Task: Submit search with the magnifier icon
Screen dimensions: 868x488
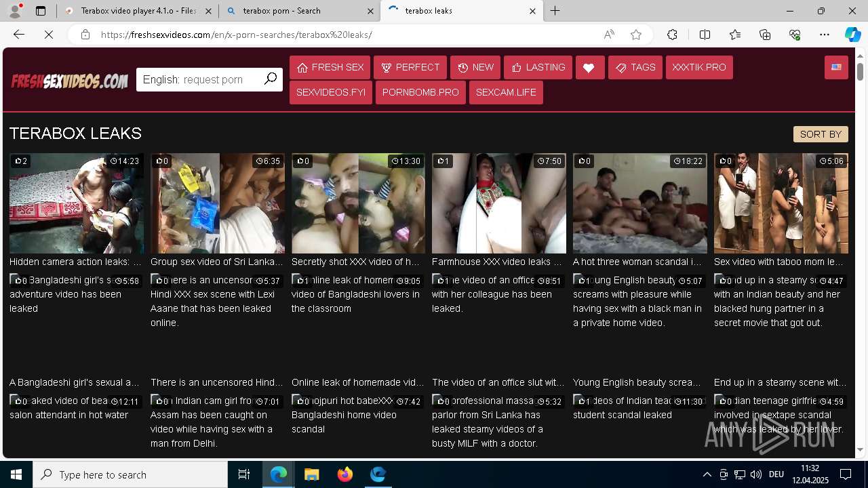Action: (271, 79)
